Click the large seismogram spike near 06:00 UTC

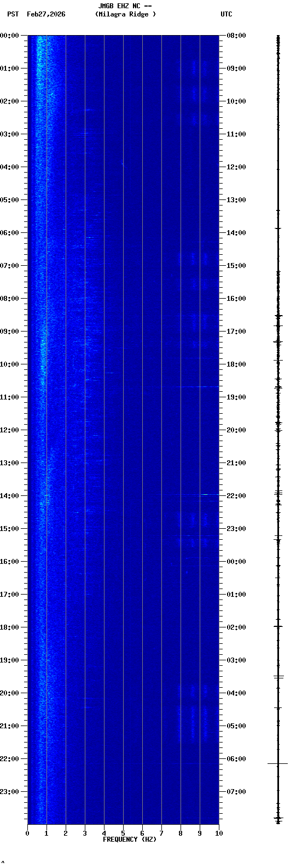coord(278,763)
